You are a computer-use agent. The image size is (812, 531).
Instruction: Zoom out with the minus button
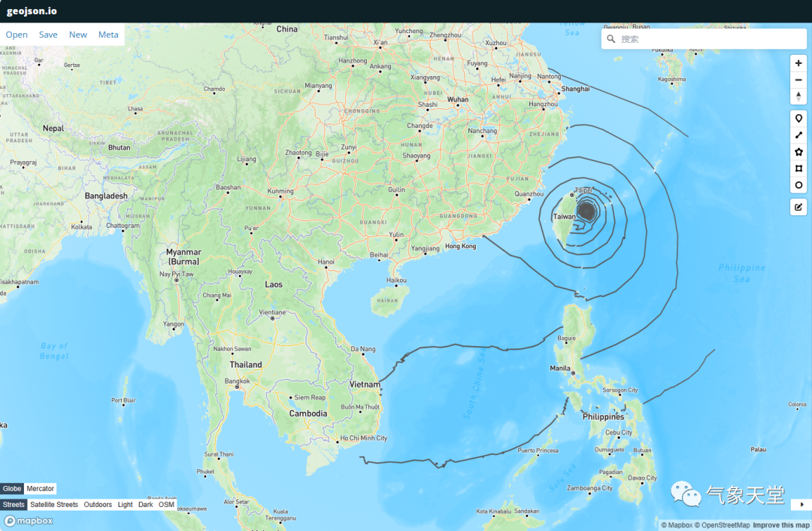tap(798, 80)
